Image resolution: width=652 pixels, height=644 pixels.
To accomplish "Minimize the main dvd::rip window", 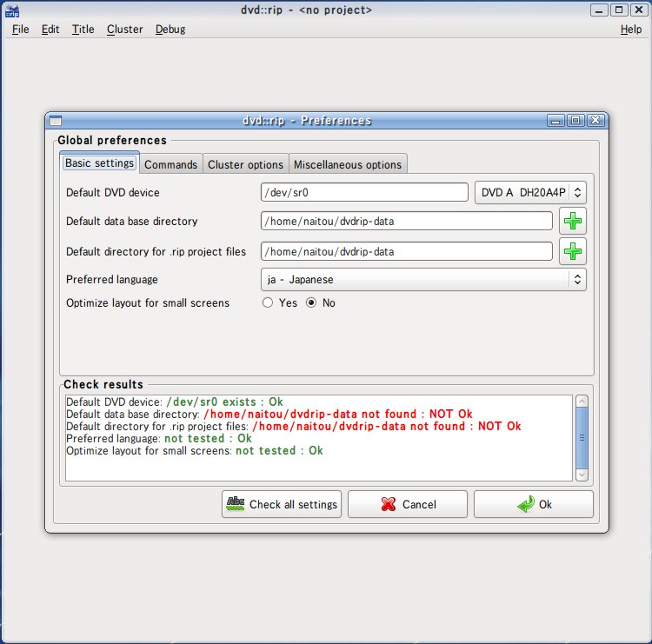I will 599,10.
